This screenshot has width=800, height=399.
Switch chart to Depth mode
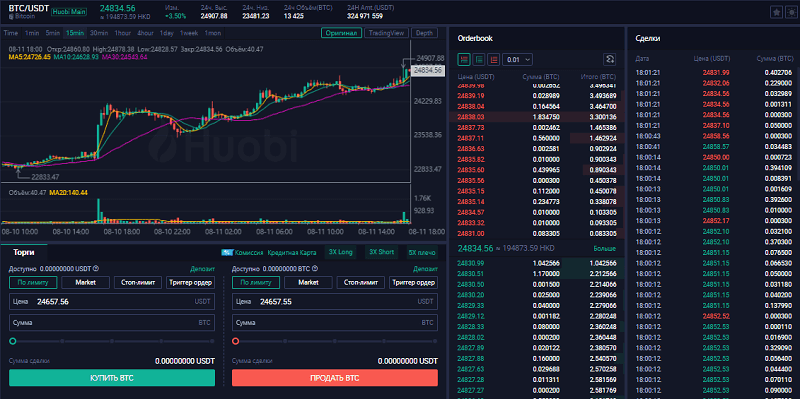click(x=424, y=33)
